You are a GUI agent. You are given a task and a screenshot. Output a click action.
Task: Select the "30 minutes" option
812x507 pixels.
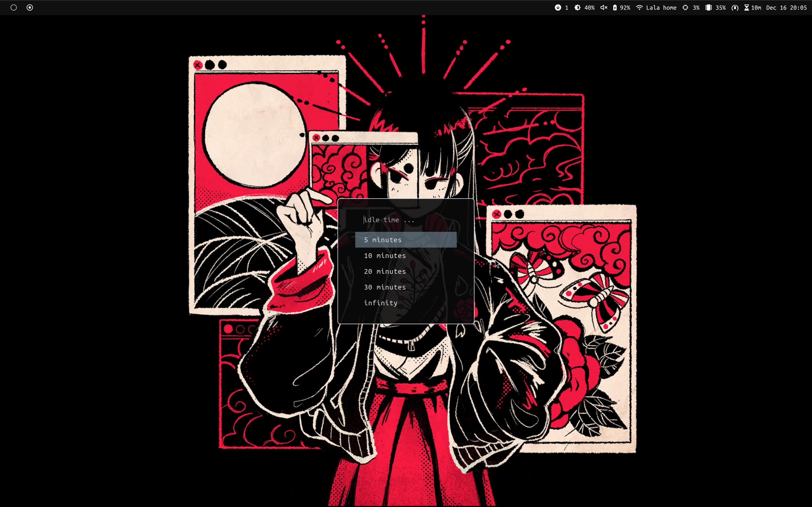(x=385, y=287)
